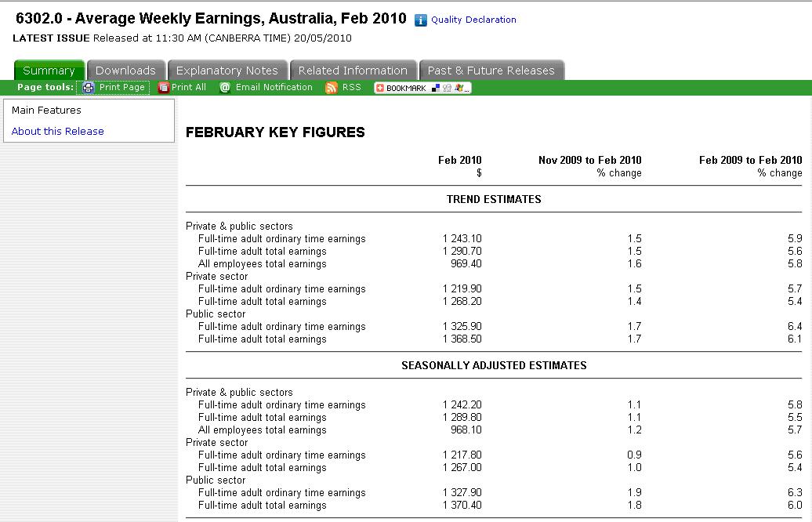
Task: Switch to the Summary tab
Action: coord(49,71)
